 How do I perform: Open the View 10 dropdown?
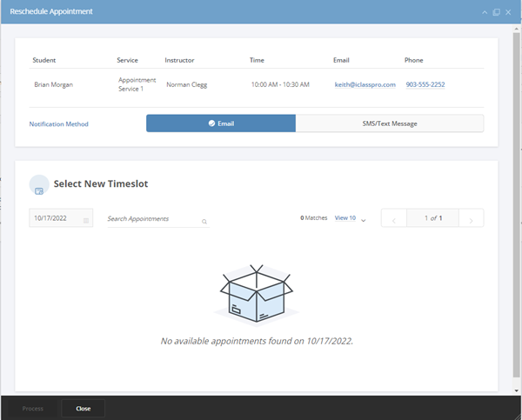click(x=345, y=218)
